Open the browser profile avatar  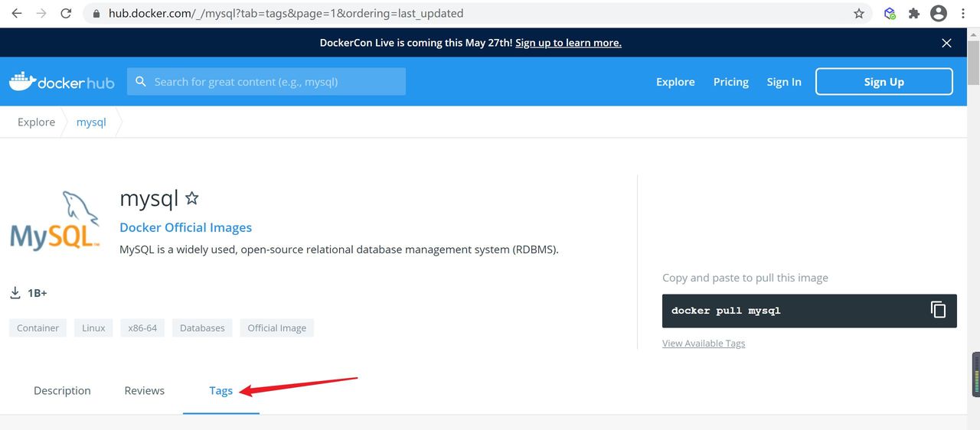pos(939,13)
